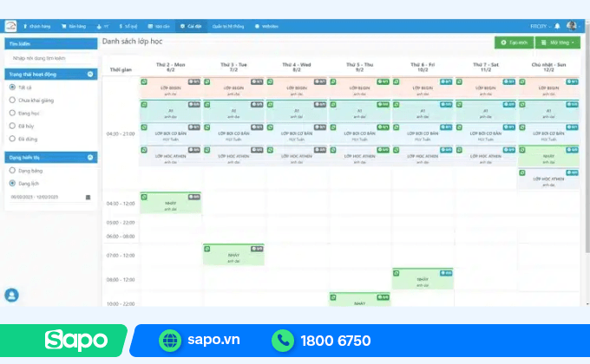The height and width of the screenshot is (364, 590).
Task: Click the green icon on Wednesday's LỚP BEGIN card
Action: click(x=270, y=81)
